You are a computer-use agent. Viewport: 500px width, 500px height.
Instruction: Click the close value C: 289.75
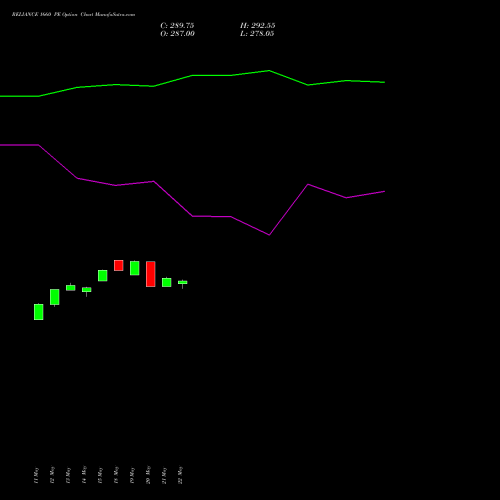point(177,26)
